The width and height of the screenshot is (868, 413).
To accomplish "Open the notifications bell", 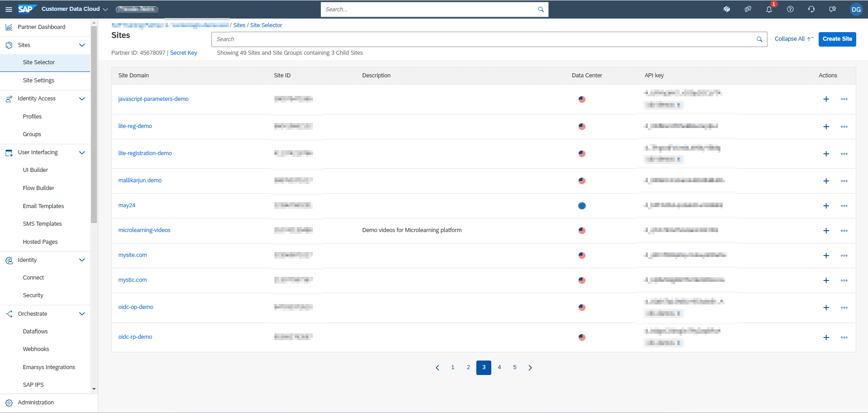I will 769,9.
